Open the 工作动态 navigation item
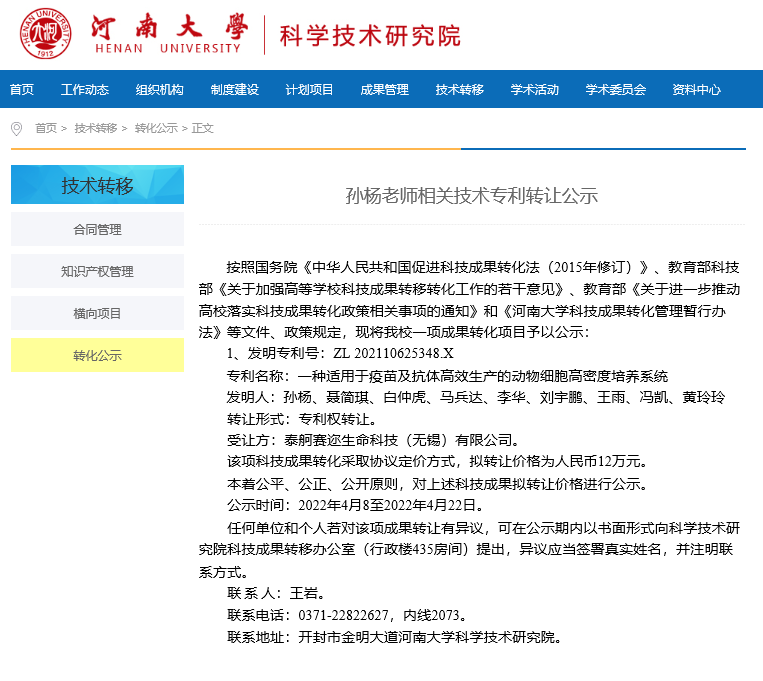 pyautogui.click(x=85, y=90)
